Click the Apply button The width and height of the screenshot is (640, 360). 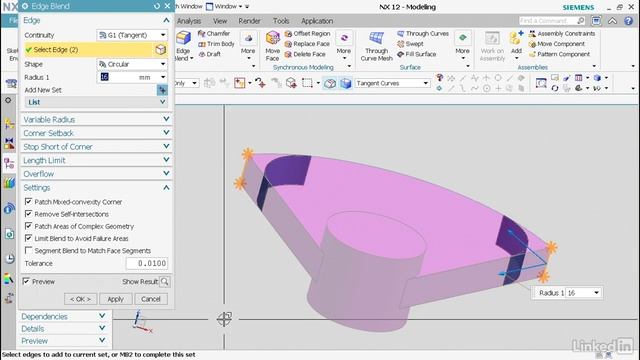116,299
